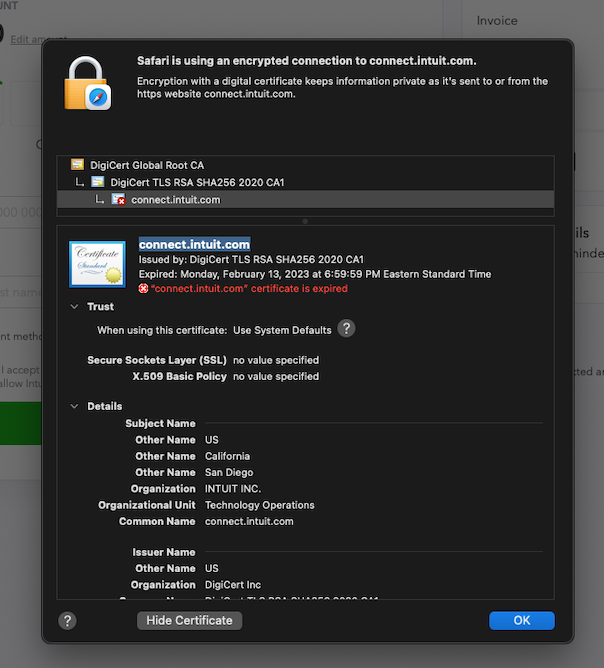
Task: Click the OK button
Action: [522, 620]
